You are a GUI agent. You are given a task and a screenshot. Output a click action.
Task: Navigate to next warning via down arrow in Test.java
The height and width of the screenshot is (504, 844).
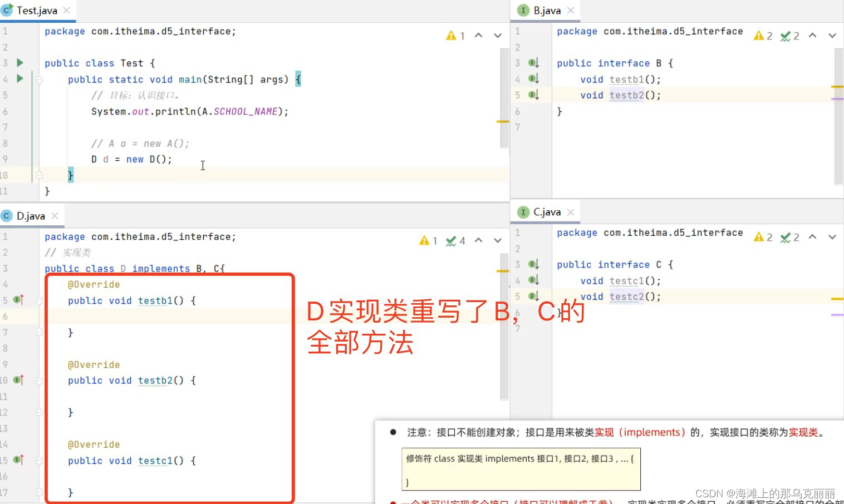click(x=497, y=35)
